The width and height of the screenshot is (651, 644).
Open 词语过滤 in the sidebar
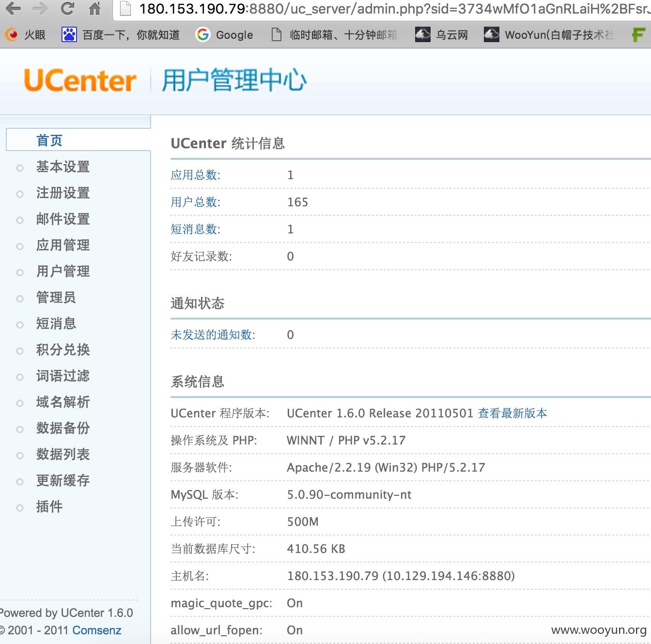[63, 376]
